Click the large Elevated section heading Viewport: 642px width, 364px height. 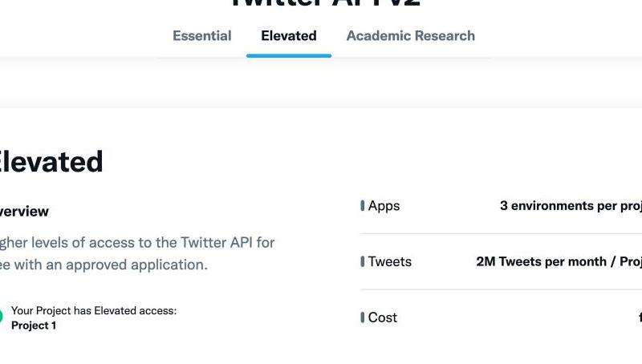pyautogui.click(x=51, y=161)
